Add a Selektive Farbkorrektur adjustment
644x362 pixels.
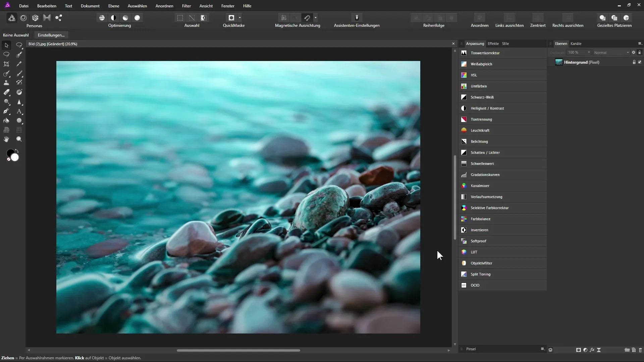tap(503, 208)
